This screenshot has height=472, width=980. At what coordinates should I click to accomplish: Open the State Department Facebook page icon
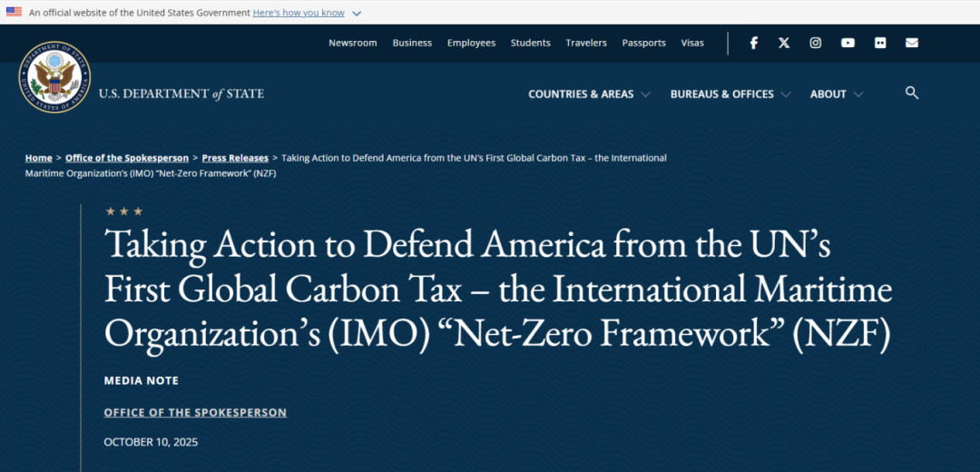[x=753, y=43]
